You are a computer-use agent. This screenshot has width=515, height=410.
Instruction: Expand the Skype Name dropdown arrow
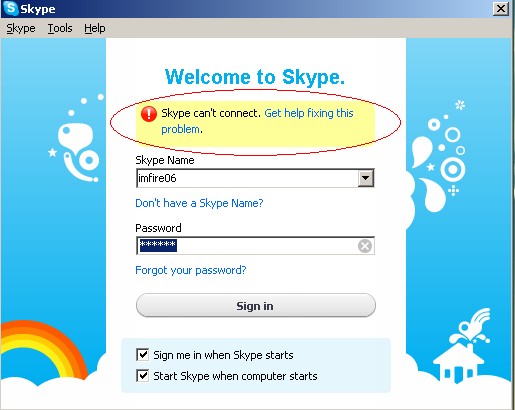(x=365, y=178)
